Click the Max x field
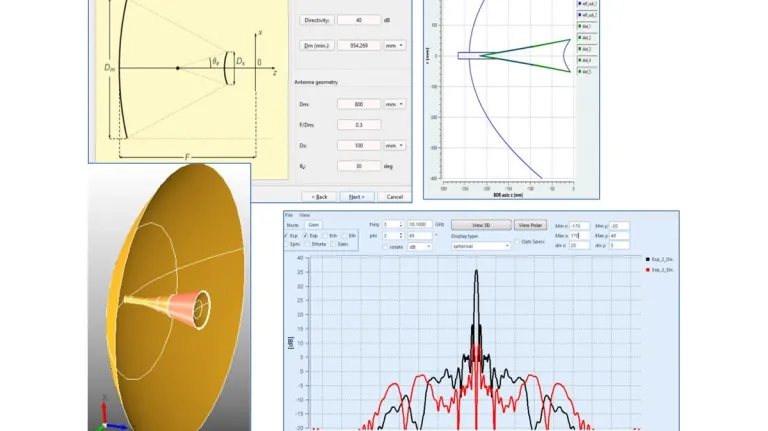Screen dimensions: 768x431 (x=579, y=236)
